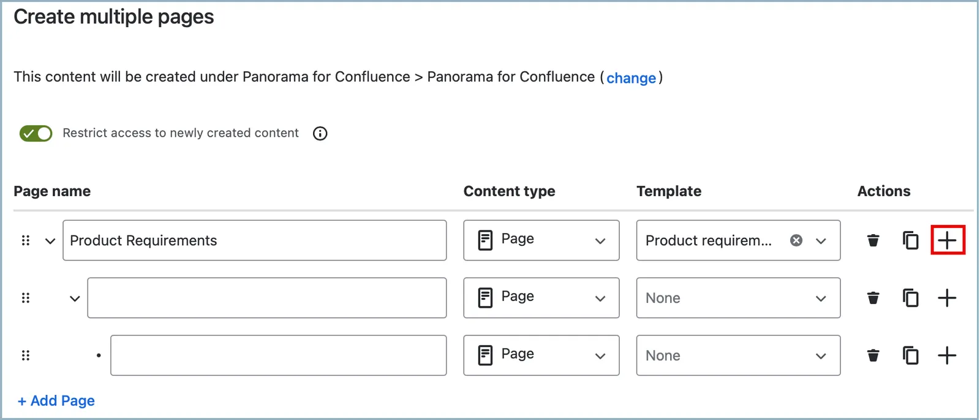Click drag handle of second row
Screen dimensions: 980x420
point(26,298)
